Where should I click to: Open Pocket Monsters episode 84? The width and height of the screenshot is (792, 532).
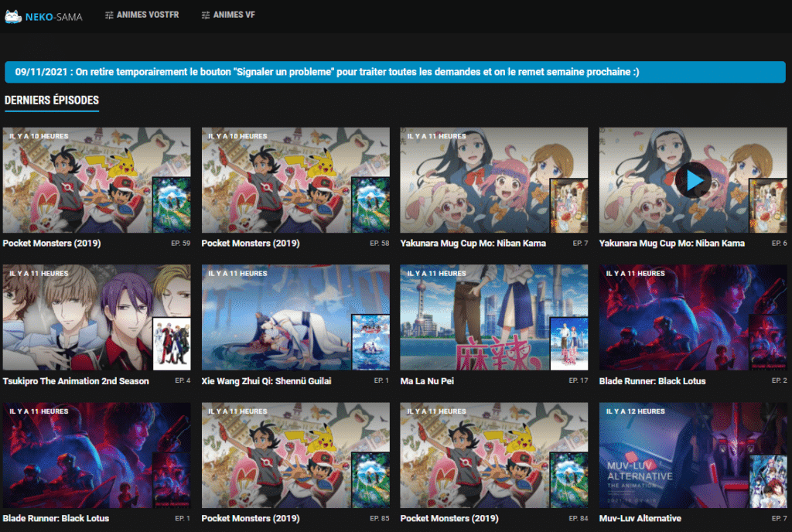coord(493,455)
